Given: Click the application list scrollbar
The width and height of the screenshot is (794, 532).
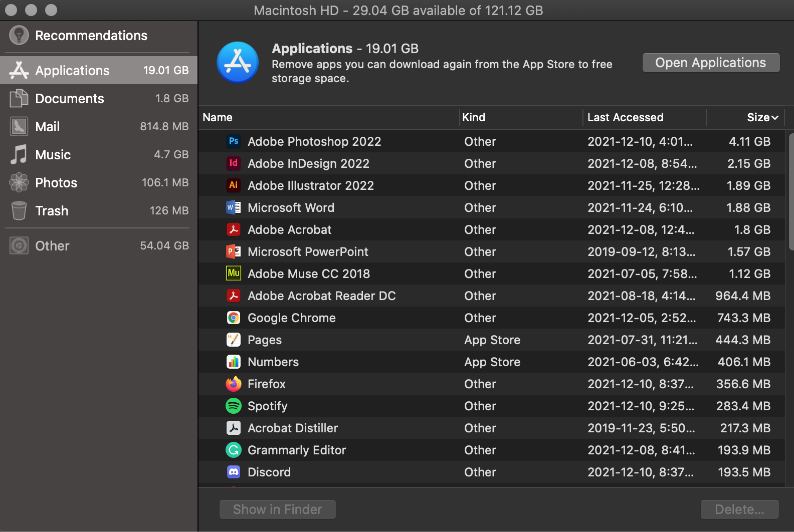Looking at the screenshot, I should pyautogui.click(x=791, y=191).
